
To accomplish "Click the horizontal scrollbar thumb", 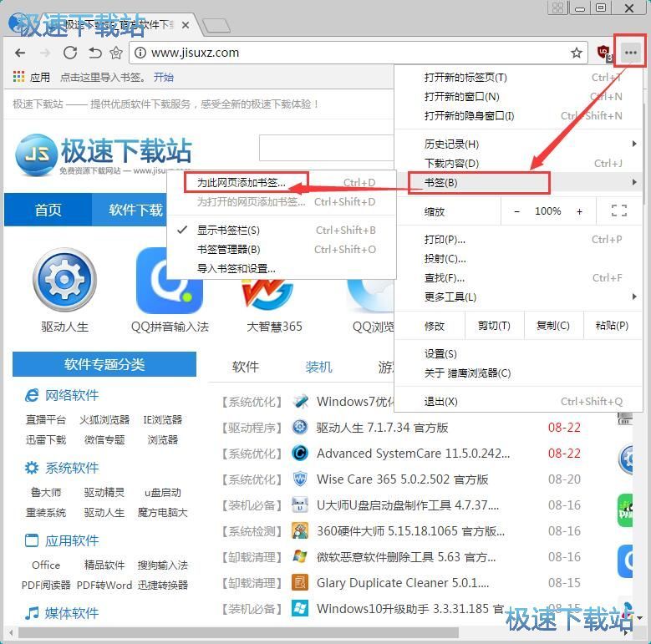I will click(238, 632).
